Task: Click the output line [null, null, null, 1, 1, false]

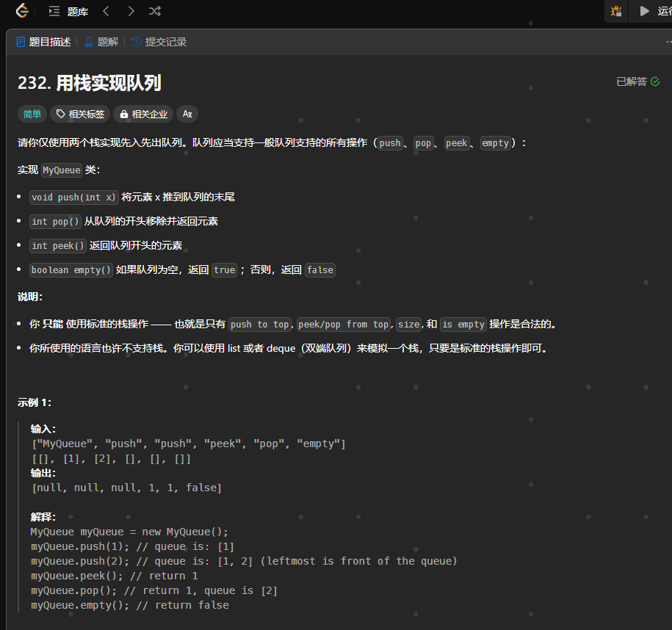Action: pos(126,488)
